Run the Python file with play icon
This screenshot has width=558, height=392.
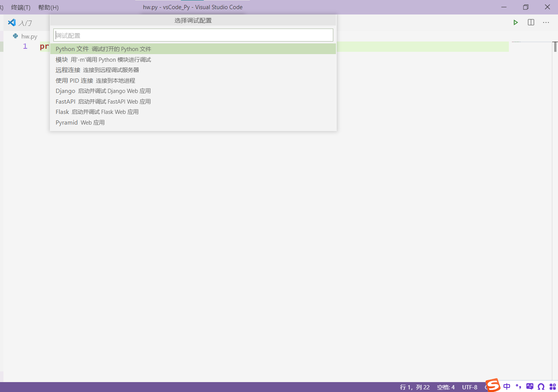pyautogui.click(x=515, y=22)
